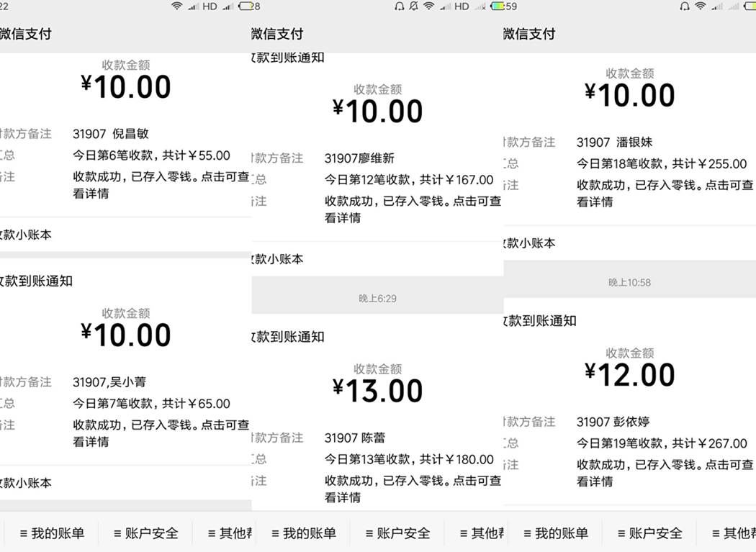Tap the muted bell icon in middle status bar
The height and width of the screenshot is (552, 756).
coord(413,6)
